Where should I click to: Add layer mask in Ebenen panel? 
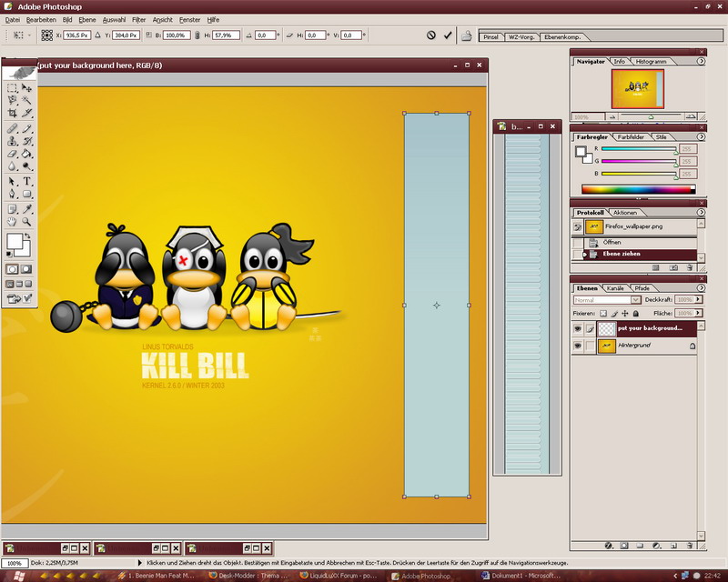tap(624, 546)
